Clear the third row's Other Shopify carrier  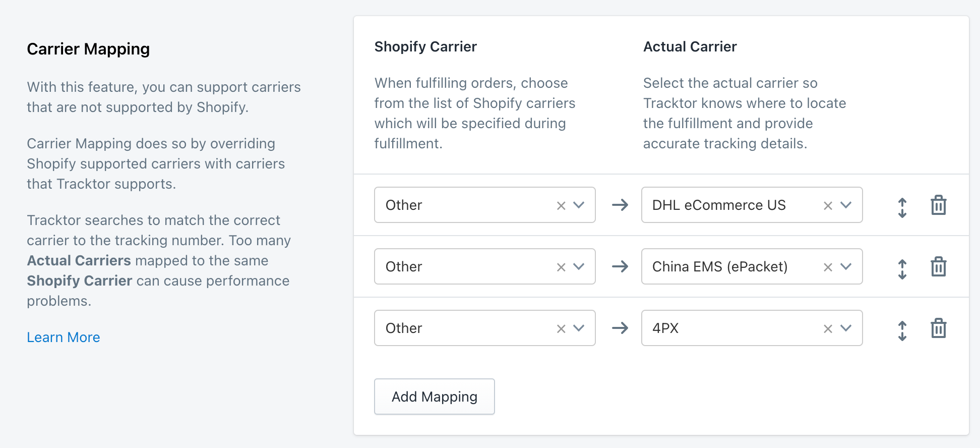pyautogui.click(x=561, y=329)
